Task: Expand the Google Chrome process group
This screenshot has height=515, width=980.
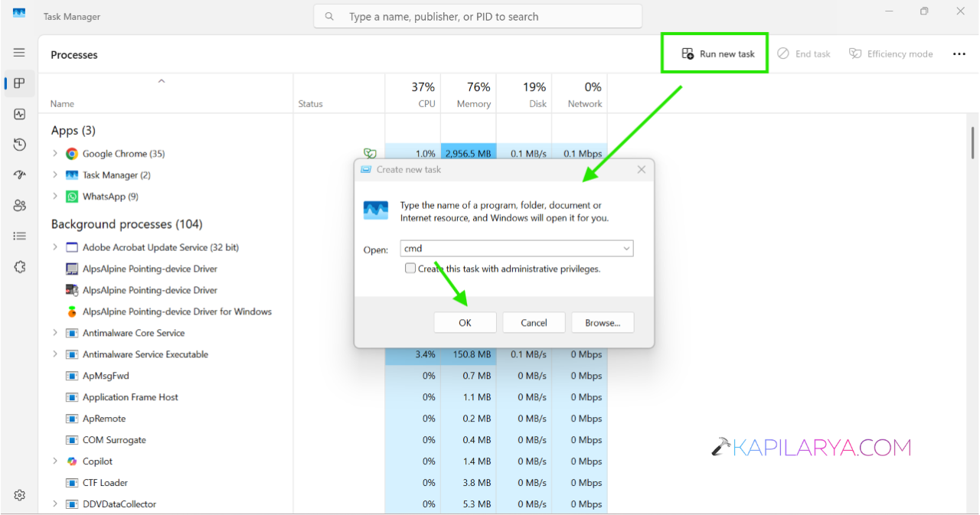Action: tap(55, 154)
